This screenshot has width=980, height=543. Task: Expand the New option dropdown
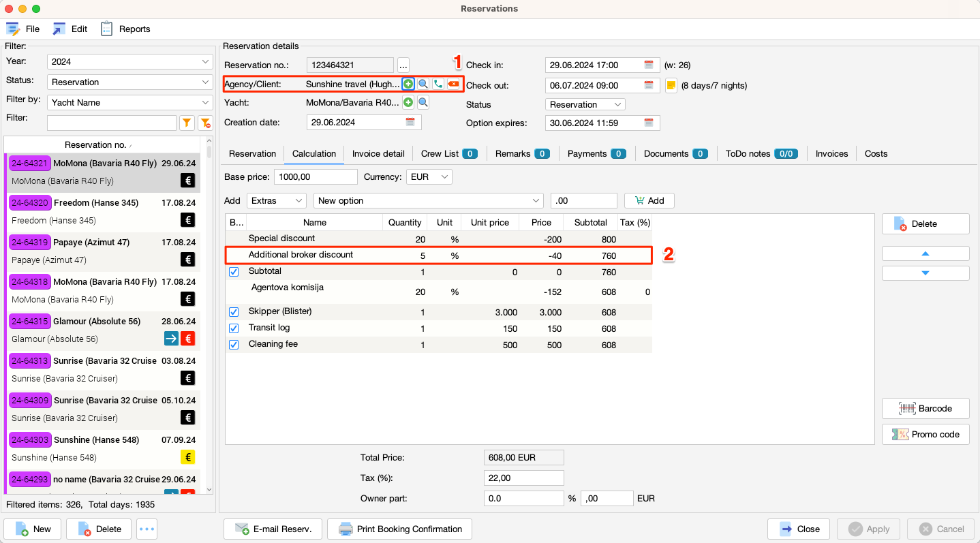pos(429,200)
